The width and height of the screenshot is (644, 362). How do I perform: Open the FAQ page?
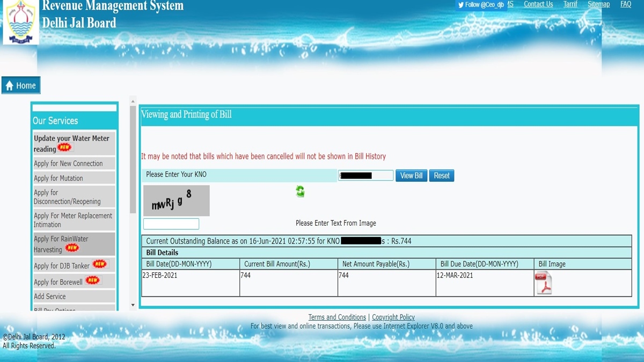[x=625, y=4]
